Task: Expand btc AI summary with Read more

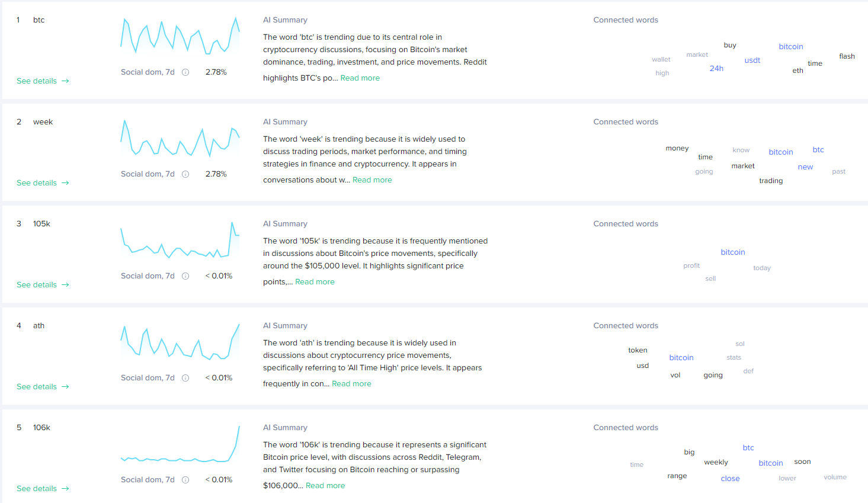Action: (x=360, y=78)
